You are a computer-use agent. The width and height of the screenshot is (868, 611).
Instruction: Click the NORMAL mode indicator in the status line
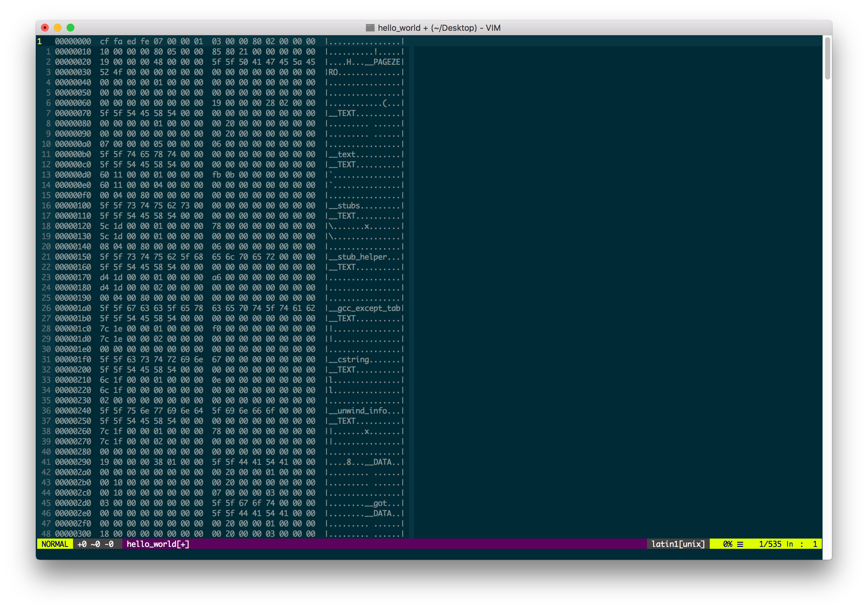coord(55,544)
